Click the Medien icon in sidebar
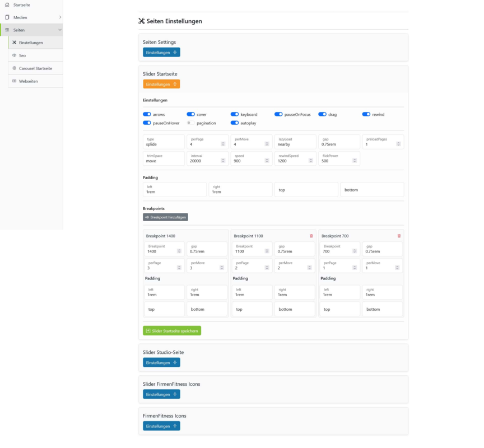The height and width of the screenshot is (448, 484). tap(7, 17)
